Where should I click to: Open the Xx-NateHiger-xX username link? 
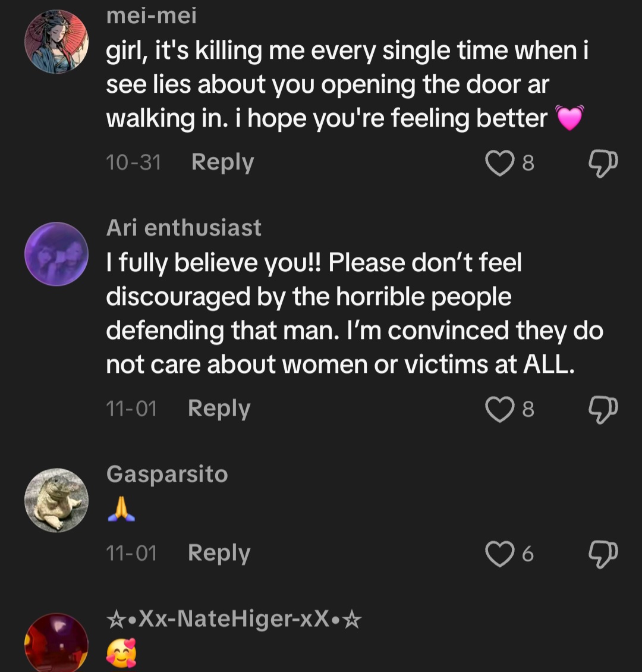(x=234, y=619)
